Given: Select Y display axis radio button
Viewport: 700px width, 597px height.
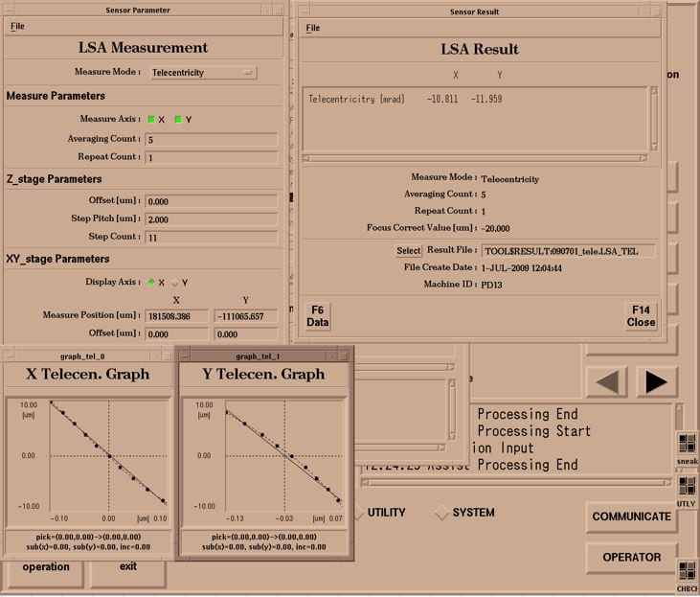Looking at the screenshot, I should pos(175,283).
